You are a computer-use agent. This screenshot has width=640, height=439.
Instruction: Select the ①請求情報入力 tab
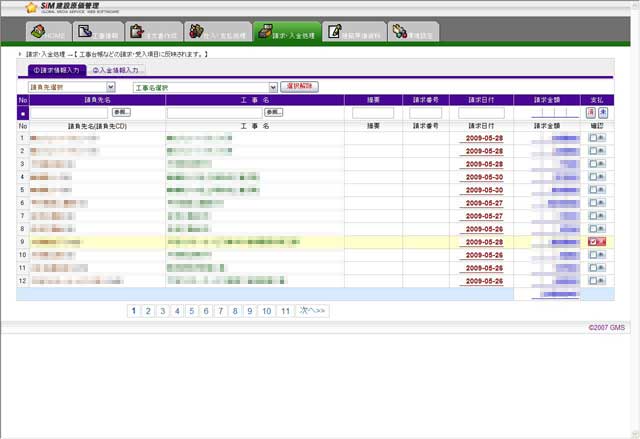pyautogui.click(x=56, y=70)
